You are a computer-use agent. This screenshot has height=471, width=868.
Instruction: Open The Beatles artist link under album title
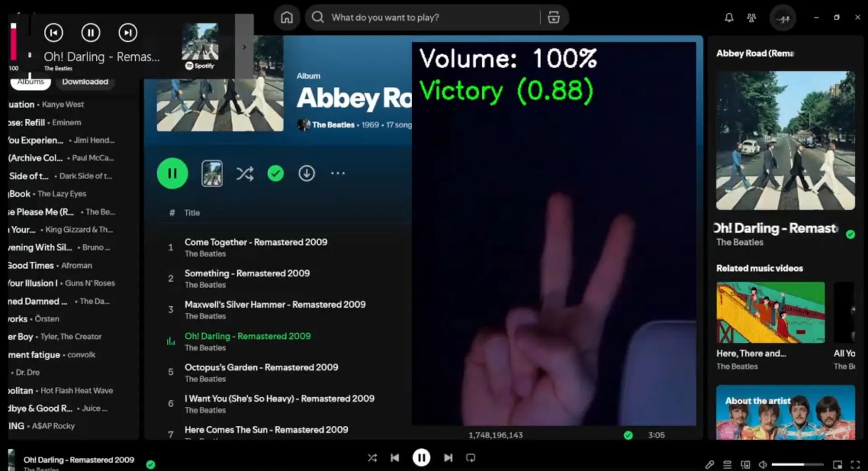(x=333, y=125)
